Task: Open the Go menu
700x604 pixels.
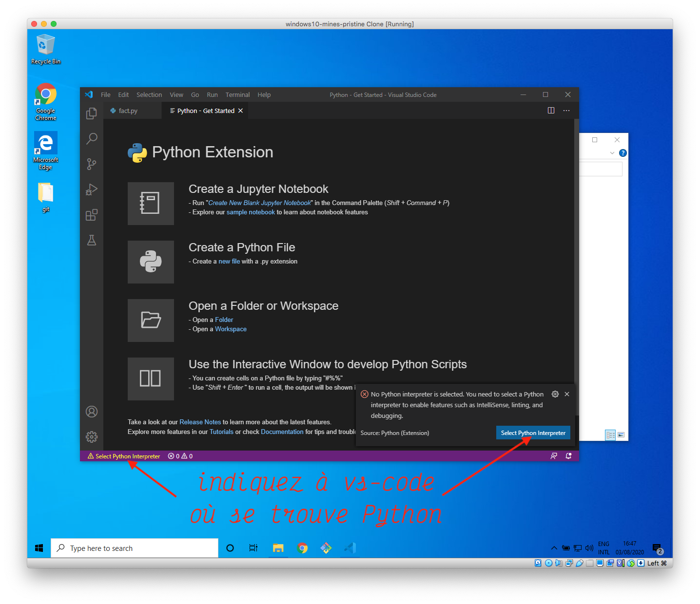Action: pyautogui.click(x=195, y=95)
